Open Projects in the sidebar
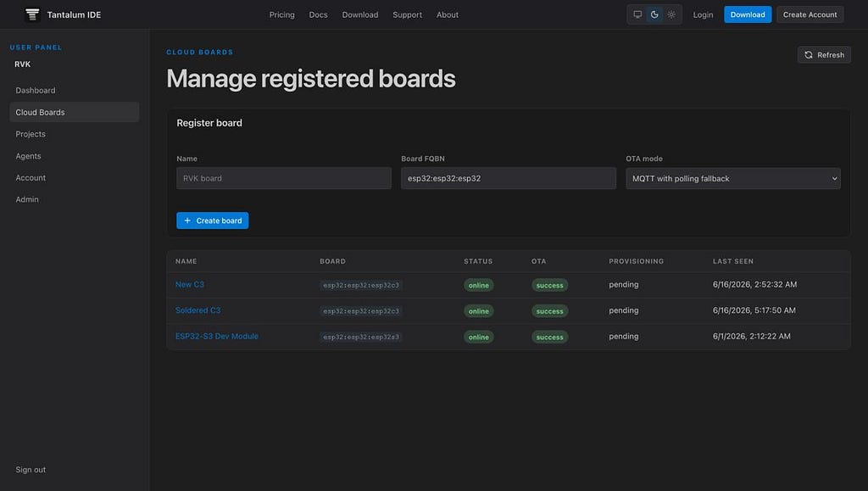The width and height of the screenshot is (868, 491). click(75, 134)
